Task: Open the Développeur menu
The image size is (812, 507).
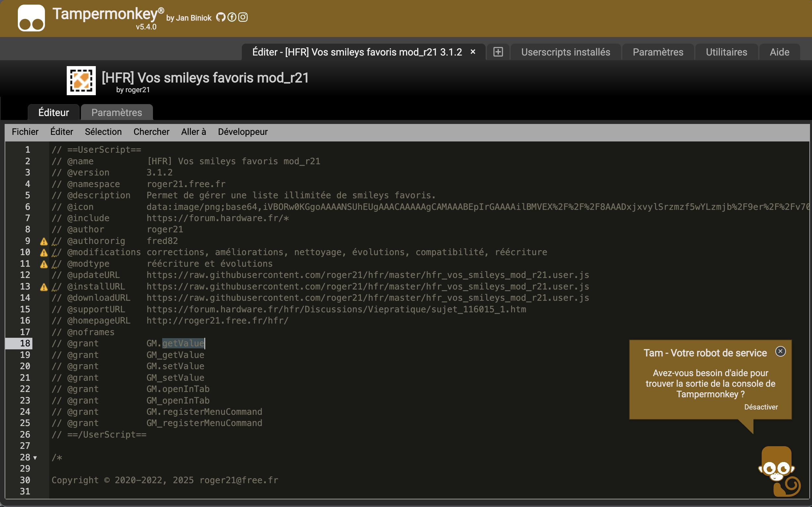Action: 242,132
